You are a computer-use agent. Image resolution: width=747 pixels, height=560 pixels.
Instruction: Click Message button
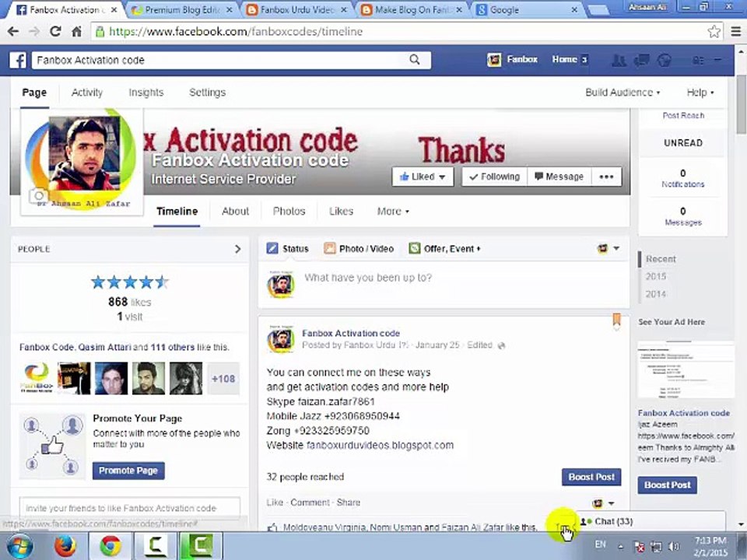(559, 177)
